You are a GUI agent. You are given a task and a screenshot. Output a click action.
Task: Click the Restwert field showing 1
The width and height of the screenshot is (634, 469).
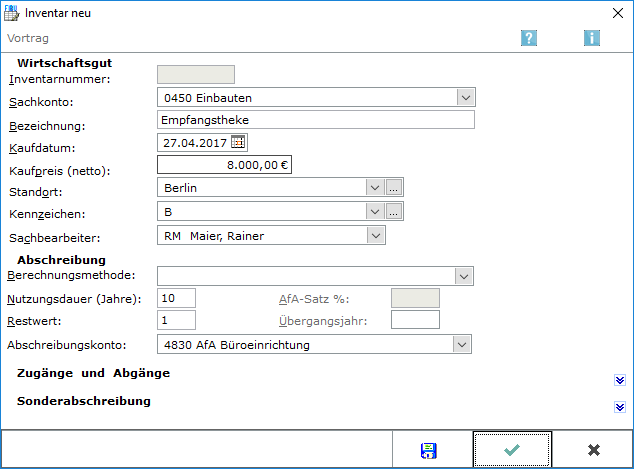176,320
